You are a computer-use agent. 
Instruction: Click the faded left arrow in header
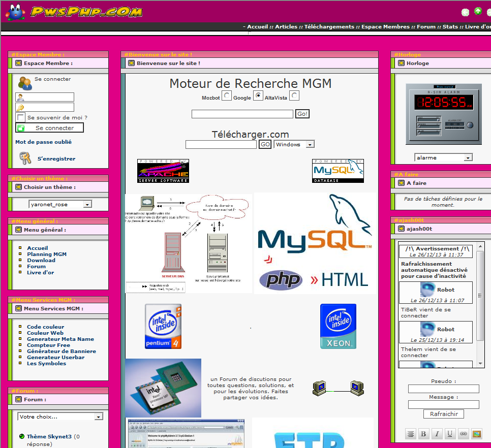click(465, 12)
